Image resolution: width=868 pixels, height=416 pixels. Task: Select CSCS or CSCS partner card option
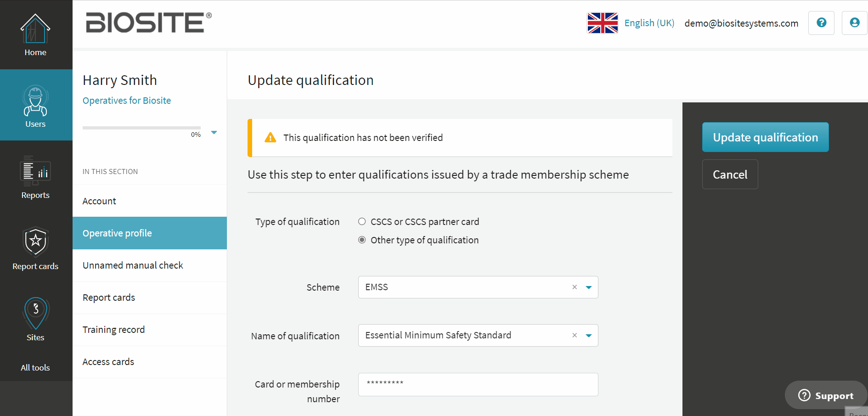pos(362,222)
